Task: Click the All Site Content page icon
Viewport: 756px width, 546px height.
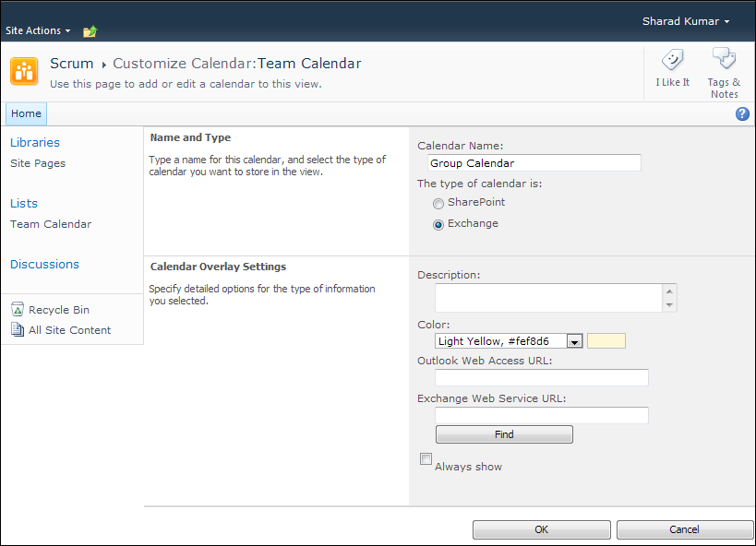Action: pyautogui.click(x=18, y=329)
